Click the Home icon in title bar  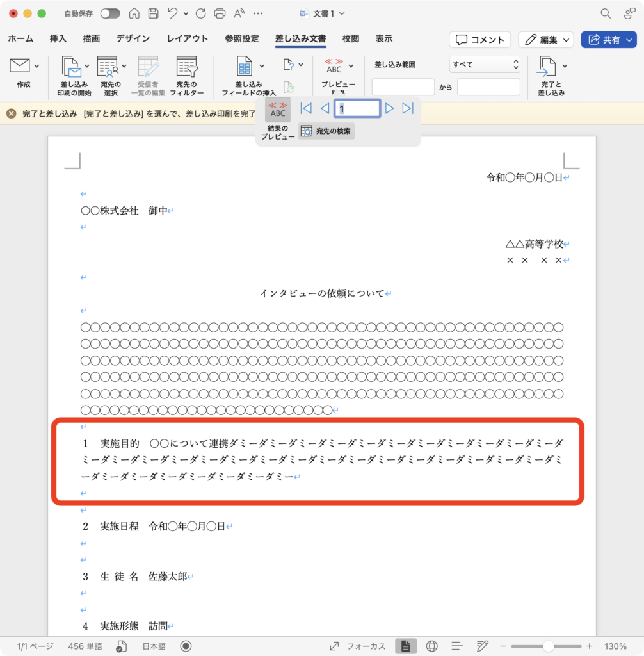[x=134, y=13]
